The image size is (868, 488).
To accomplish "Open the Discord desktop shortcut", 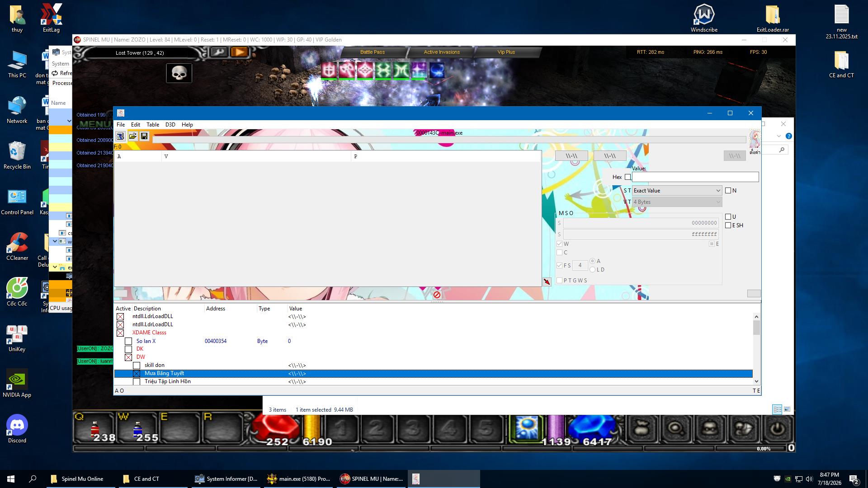I will (17, 429).
